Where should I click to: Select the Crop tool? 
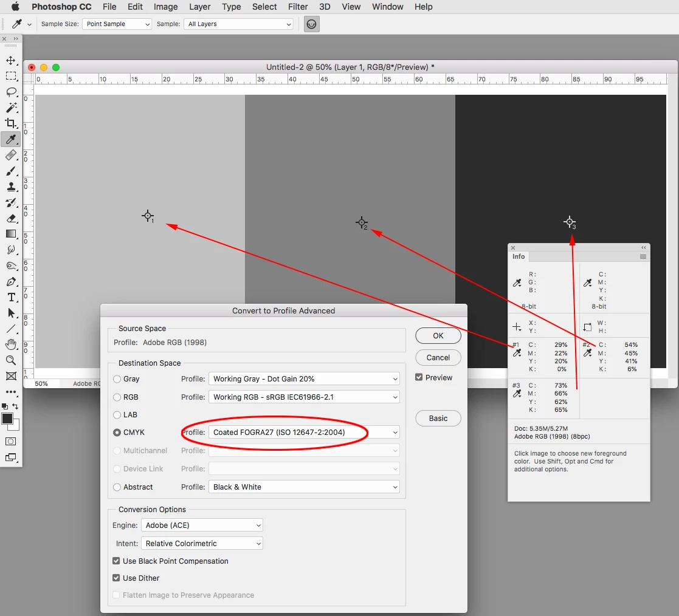pos(11,123)
